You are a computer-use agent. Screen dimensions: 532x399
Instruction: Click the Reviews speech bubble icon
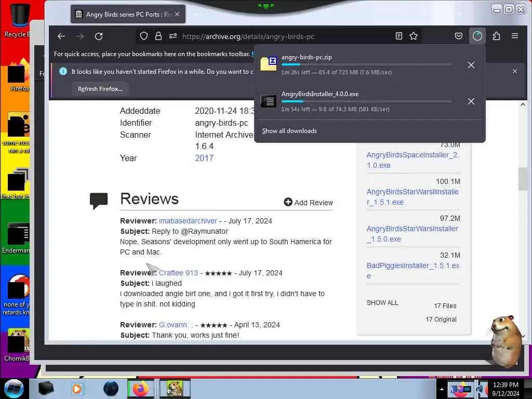click(x=98, y=201)
